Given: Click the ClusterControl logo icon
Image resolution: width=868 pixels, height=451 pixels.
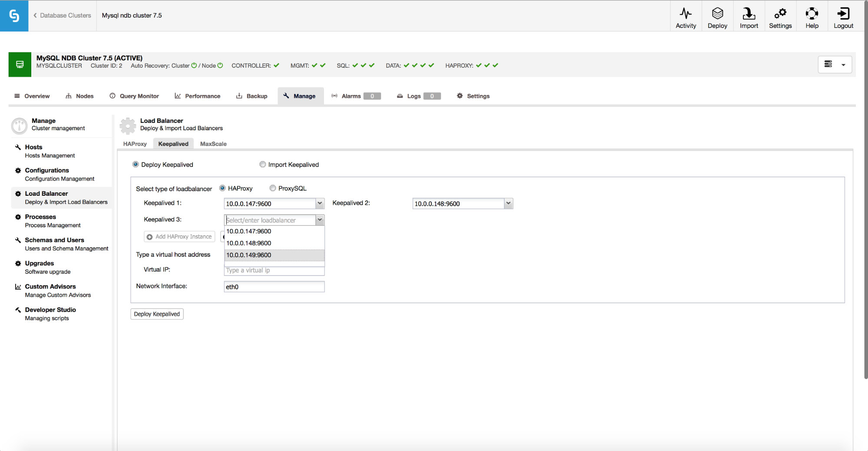Looking at the screenshot, I should tap(14, 16).
